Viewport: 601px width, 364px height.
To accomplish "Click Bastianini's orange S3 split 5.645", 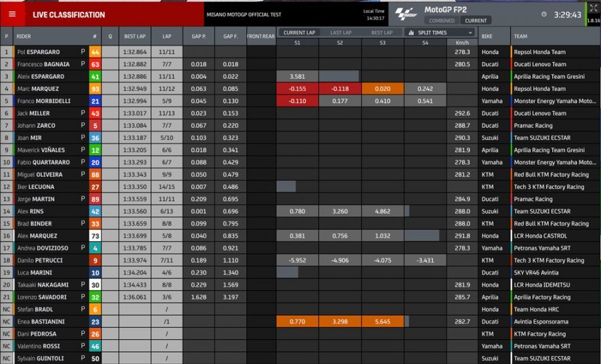I will point(383,322).
